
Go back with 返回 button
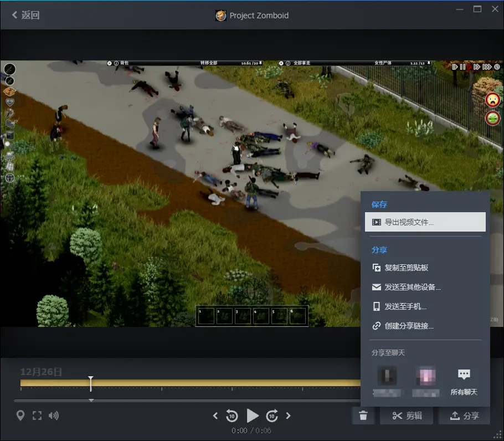coord(25,15)
